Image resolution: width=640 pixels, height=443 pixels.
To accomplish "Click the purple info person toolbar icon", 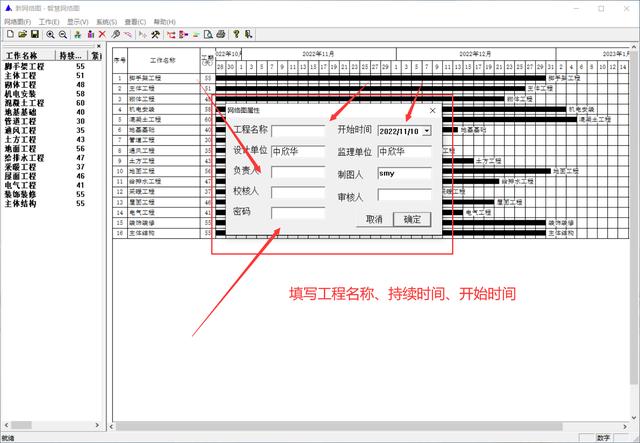I will [x=91, y=35].
